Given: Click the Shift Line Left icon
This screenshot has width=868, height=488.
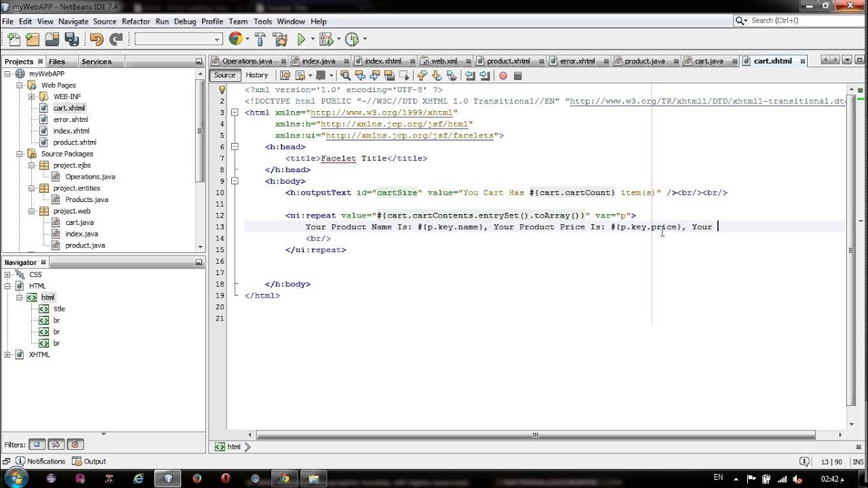Looking at the screenshot, I should (470, 75).
